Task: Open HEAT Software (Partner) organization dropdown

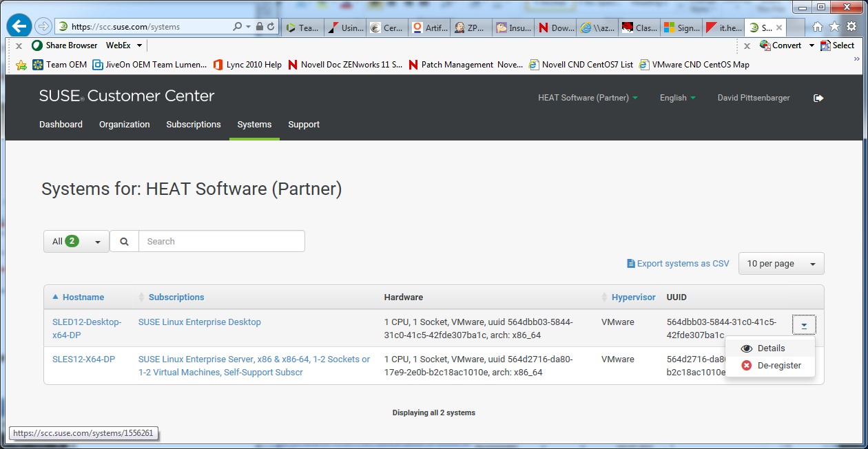Action: point(588,98)
